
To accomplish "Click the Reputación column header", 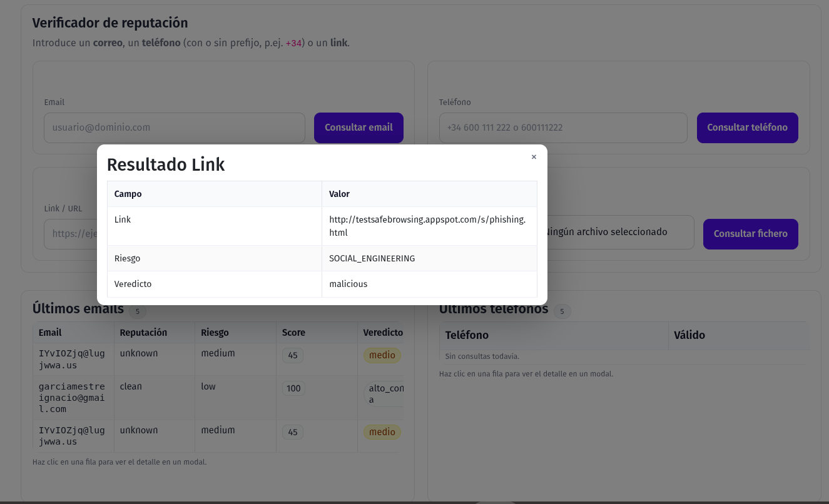I will tap(143, 333).
